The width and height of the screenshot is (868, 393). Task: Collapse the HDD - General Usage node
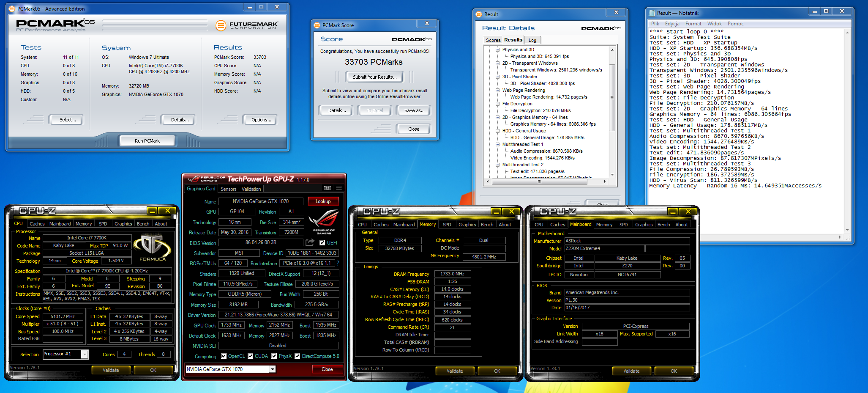point(497,131)
